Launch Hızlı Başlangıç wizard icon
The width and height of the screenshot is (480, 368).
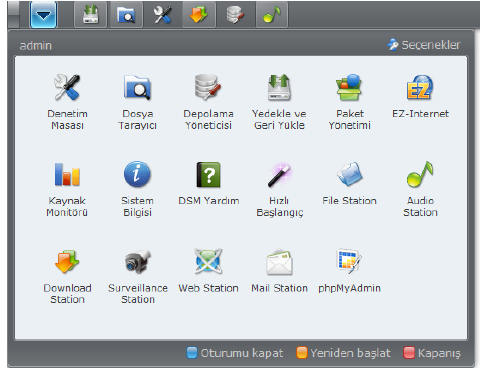[x=279, y=175]
